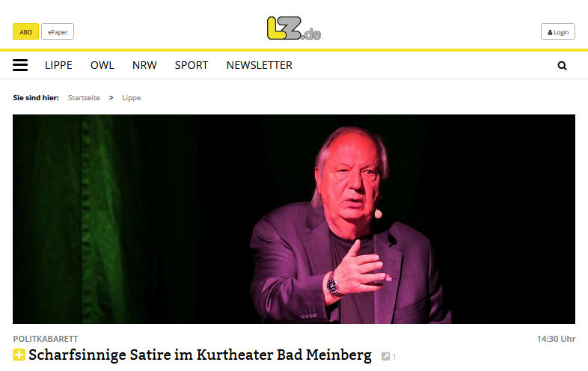Click the breadcrumb arrow separator
Image resolution: width=588 pixels, height=371 pixels.
click(111, 98)
